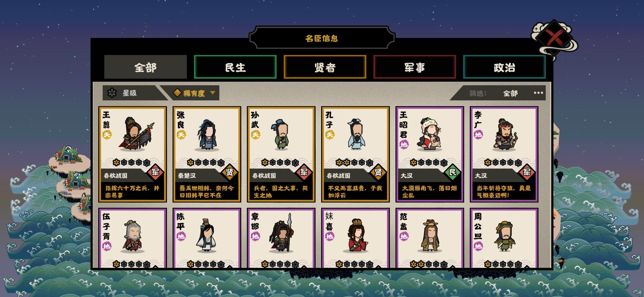
Task: Switch to the 贤者 tab
Action: point(325,67)
